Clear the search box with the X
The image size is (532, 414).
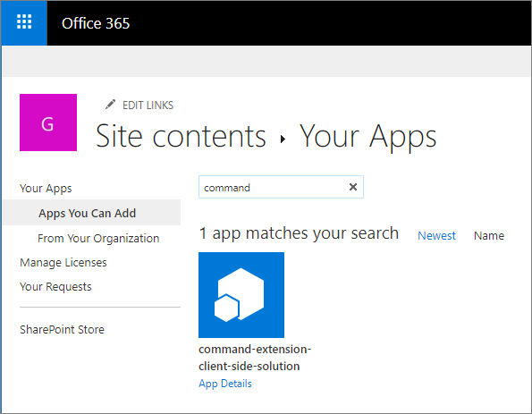(x=353, y=187)
